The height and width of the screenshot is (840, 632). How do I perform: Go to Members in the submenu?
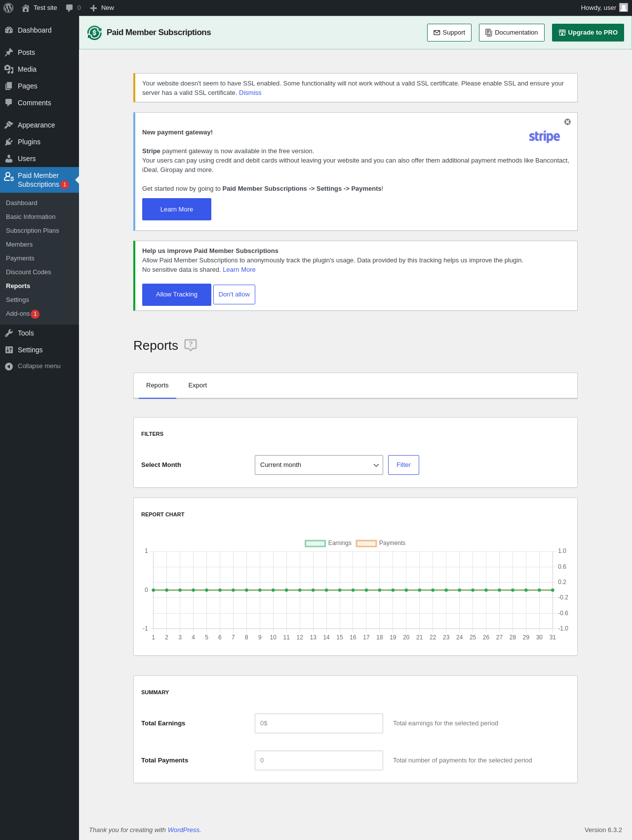point(19,245)
